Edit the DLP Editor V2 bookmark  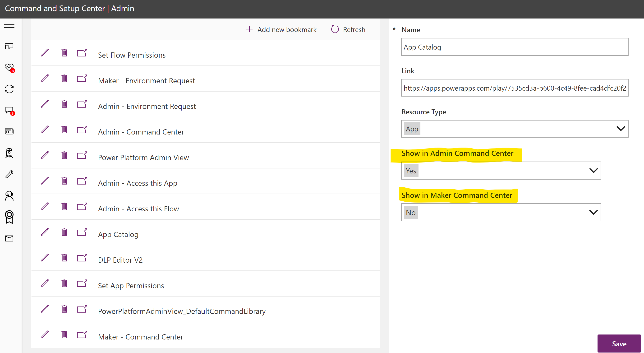pos(45,257)
